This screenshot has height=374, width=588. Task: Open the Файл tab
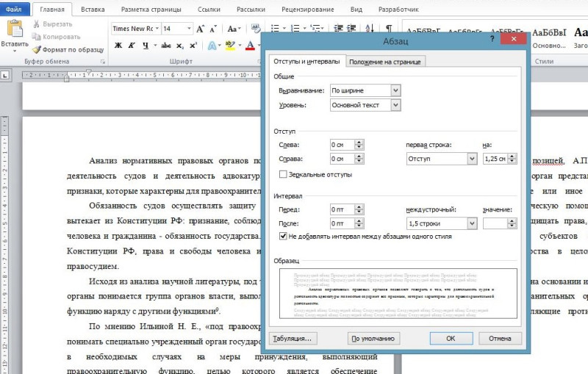[x=14, y=10]
